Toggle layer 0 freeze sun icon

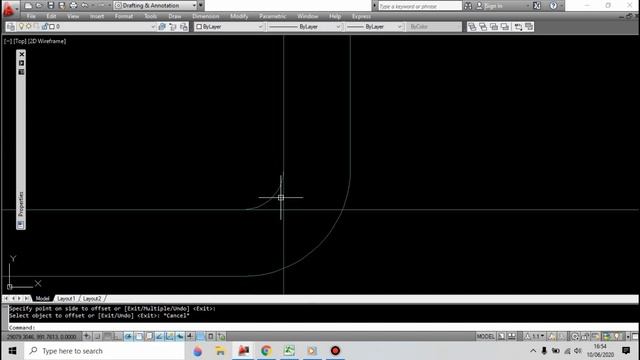29,27
